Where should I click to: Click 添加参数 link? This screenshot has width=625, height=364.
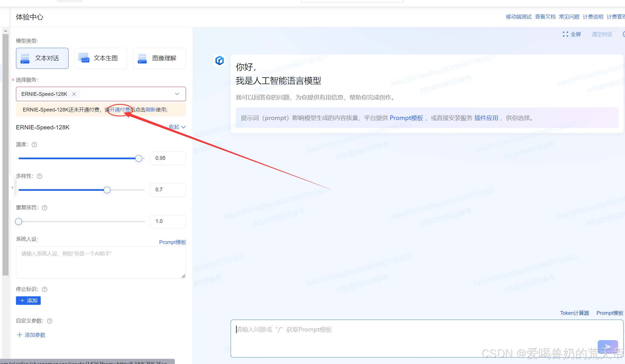tap(31, 335)
